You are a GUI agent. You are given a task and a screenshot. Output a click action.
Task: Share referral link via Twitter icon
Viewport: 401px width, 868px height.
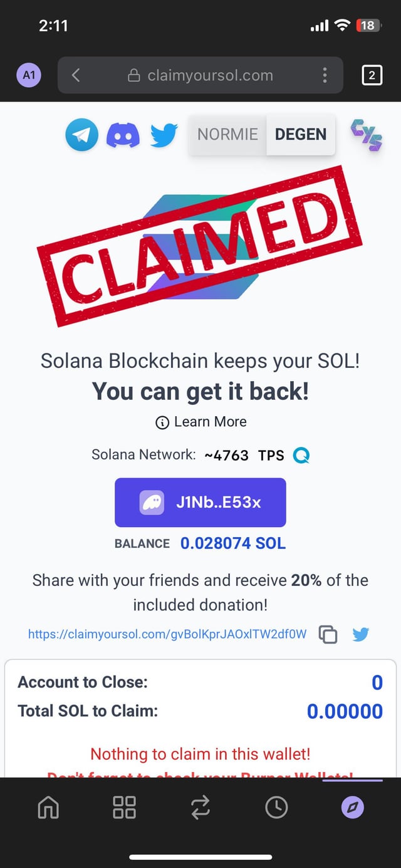[x=361, y=634]
